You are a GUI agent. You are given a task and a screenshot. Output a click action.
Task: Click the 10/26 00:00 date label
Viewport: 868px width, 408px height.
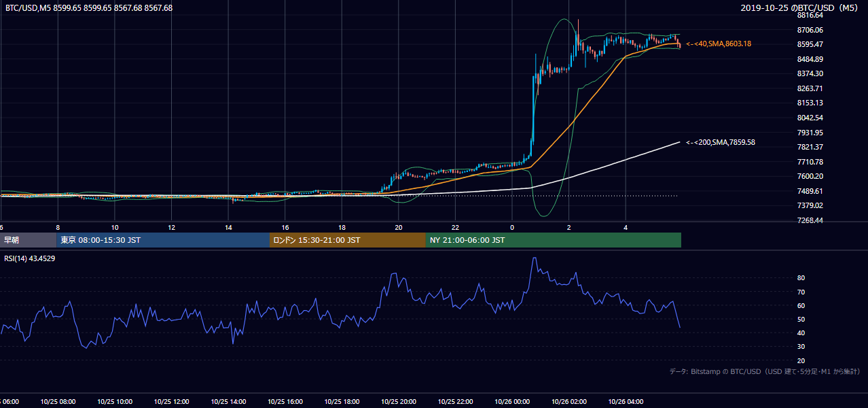click(512, 402)
